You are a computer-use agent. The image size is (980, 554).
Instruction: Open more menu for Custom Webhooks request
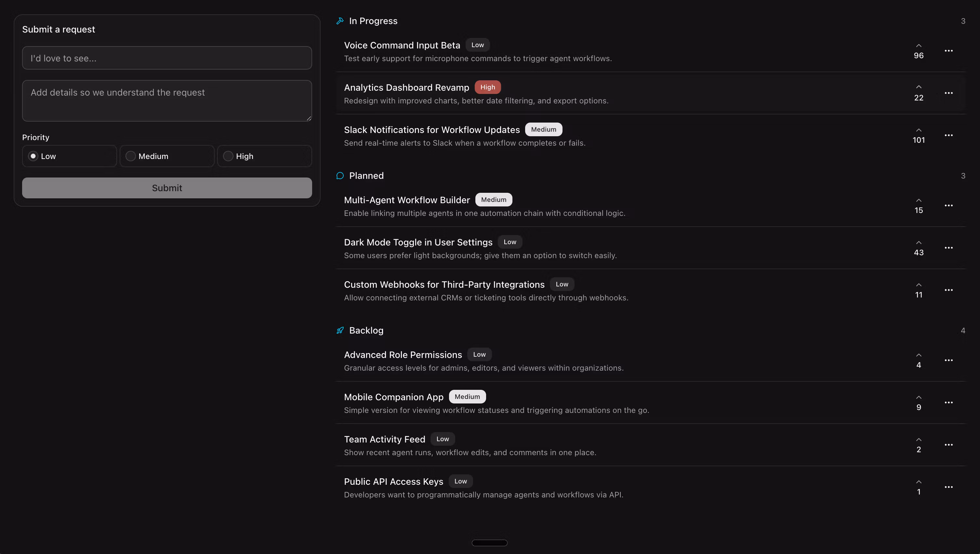click(x=948, y=290)
